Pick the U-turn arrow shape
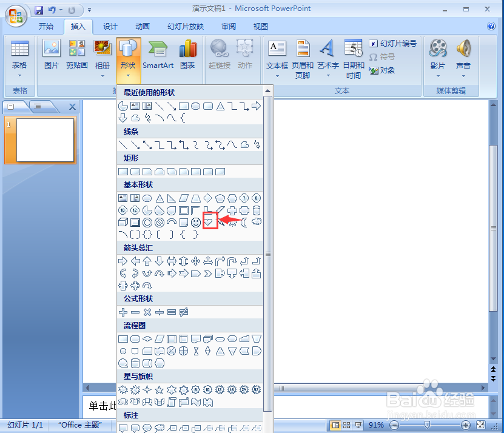 click(x=232, y=261)
